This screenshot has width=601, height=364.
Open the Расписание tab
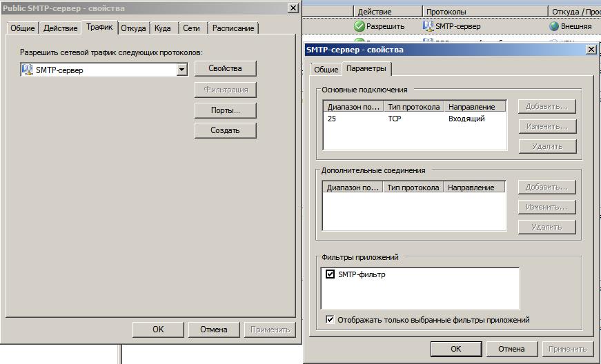point(233,28)
